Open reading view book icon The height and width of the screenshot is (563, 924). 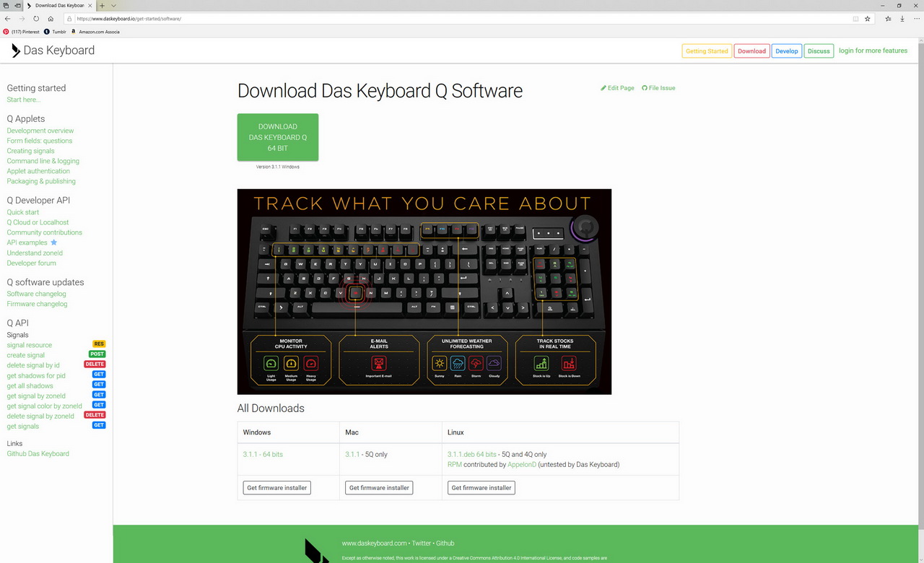(855, 19)
